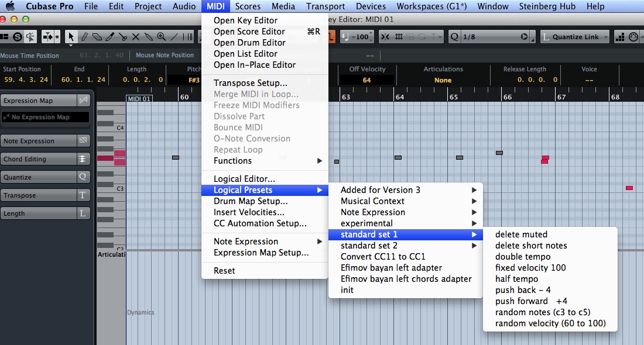Viewport: 644px width, 345px height.
Task: Select the Line tool
Action: (174, 37)
